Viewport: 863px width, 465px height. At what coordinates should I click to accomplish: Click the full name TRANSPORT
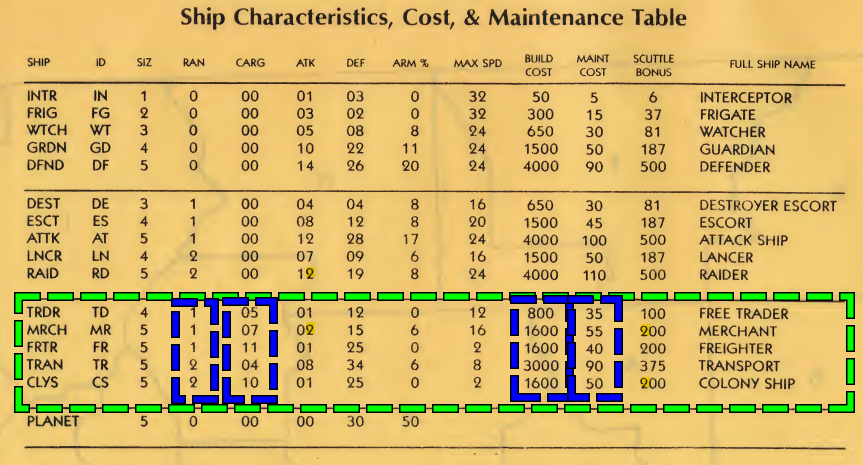click(740, 366)
